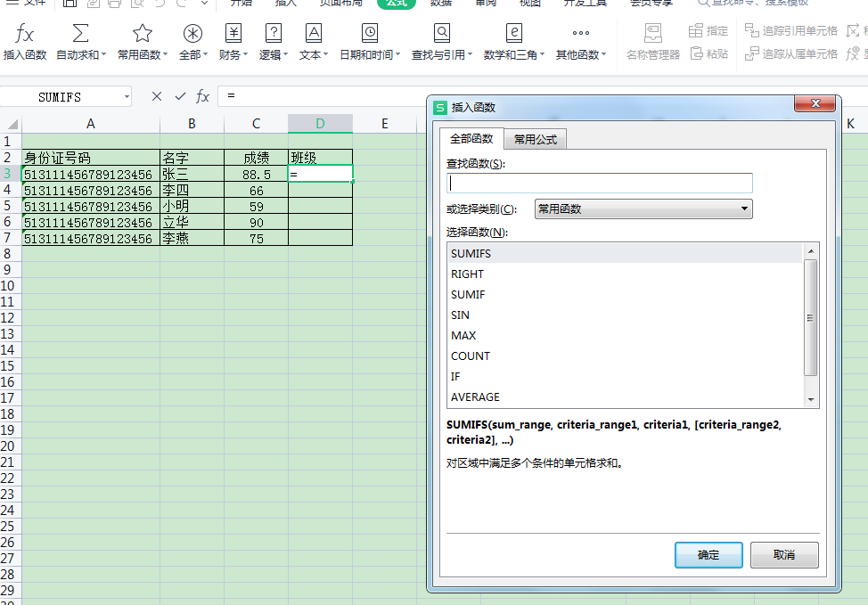Screen dimensions: 868x605
Task: Select AVERAGE in the function list
Action: tap(625, 397)
